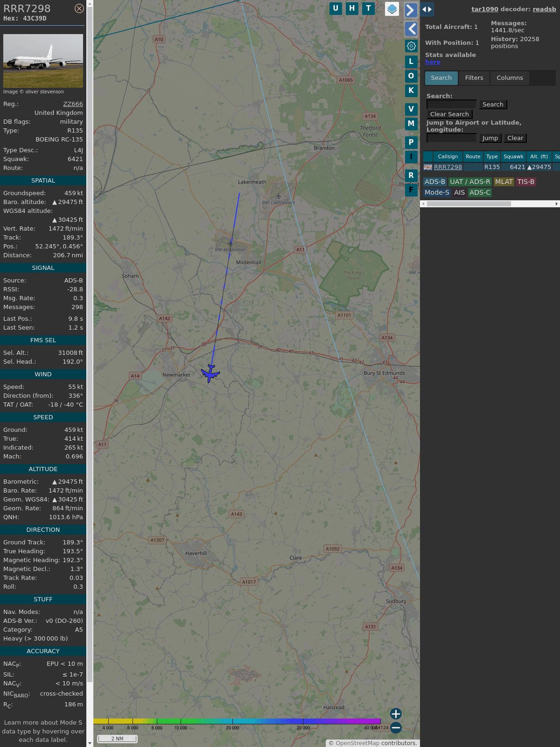
Task: Open settings gear on map
Action: (x=411, y=46)
